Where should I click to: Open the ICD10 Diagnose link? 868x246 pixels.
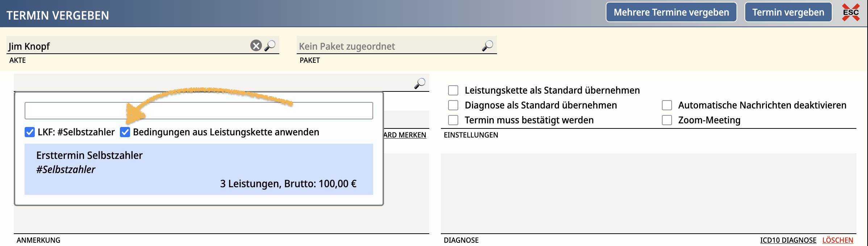(x=788, y=240)
